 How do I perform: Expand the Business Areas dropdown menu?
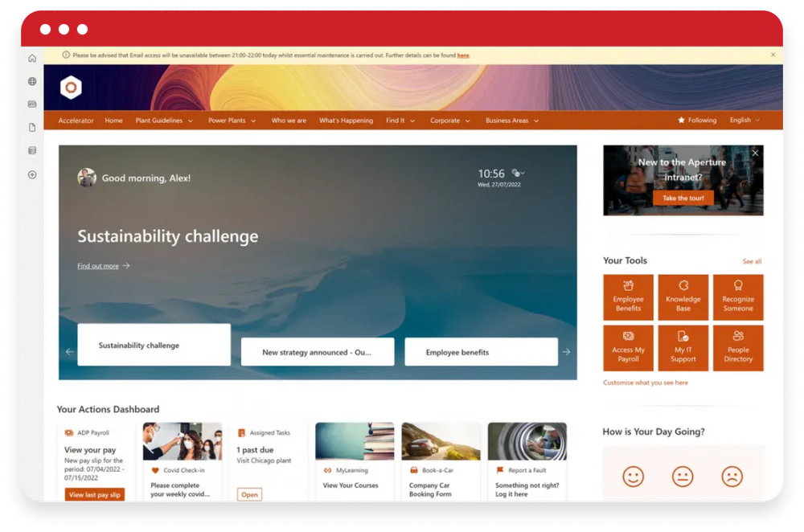coord(511,121)
